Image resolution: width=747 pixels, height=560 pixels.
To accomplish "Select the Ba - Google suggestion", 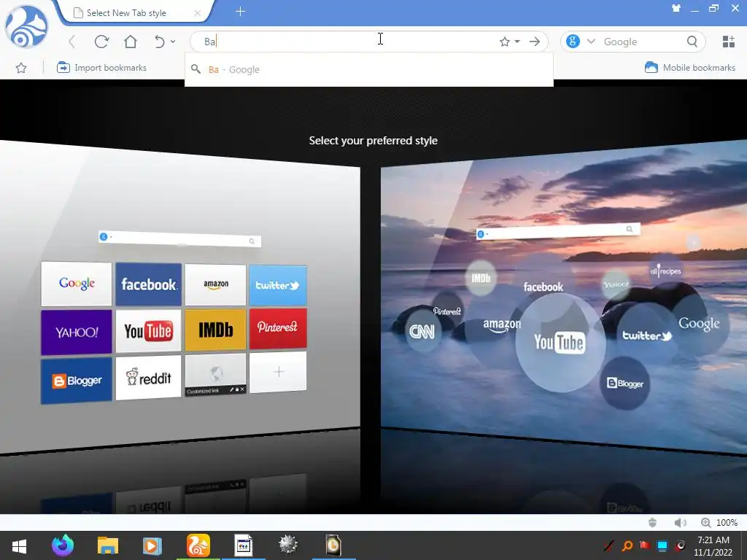I will click(x=368, y=69).
